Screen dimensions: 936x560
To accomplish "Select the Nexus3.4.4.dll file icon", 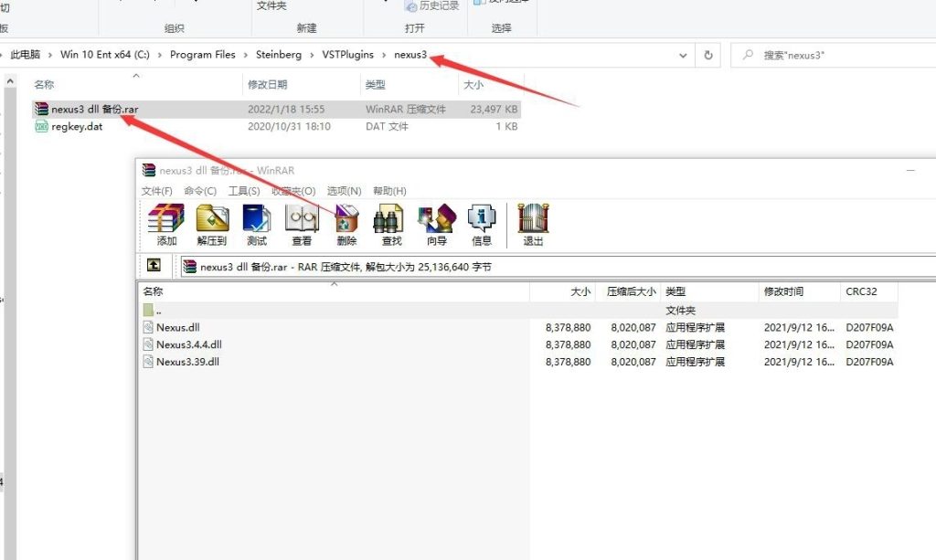I will [x=148, y=344].
